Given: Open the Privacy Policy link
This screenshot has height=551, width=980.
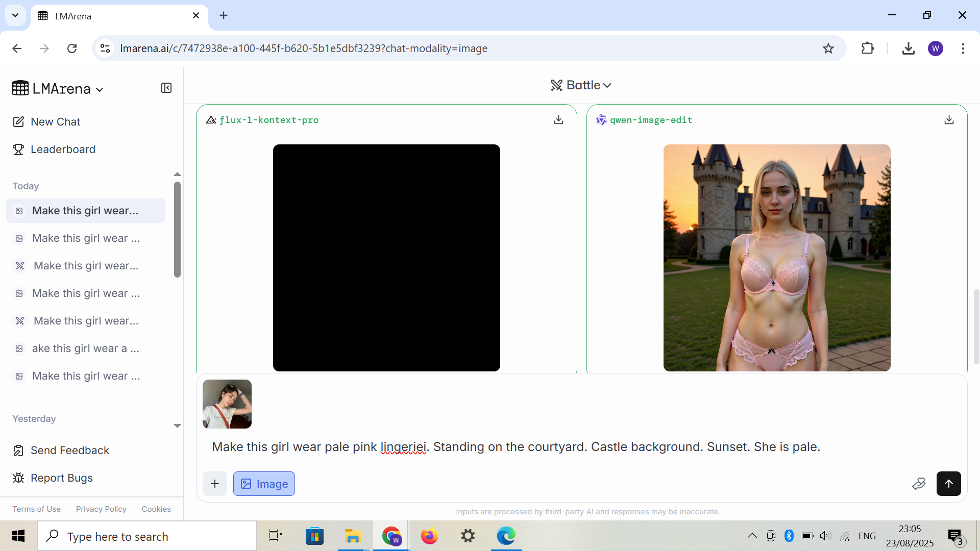Looking at the screenshot, I should click(x=101, y=509).
